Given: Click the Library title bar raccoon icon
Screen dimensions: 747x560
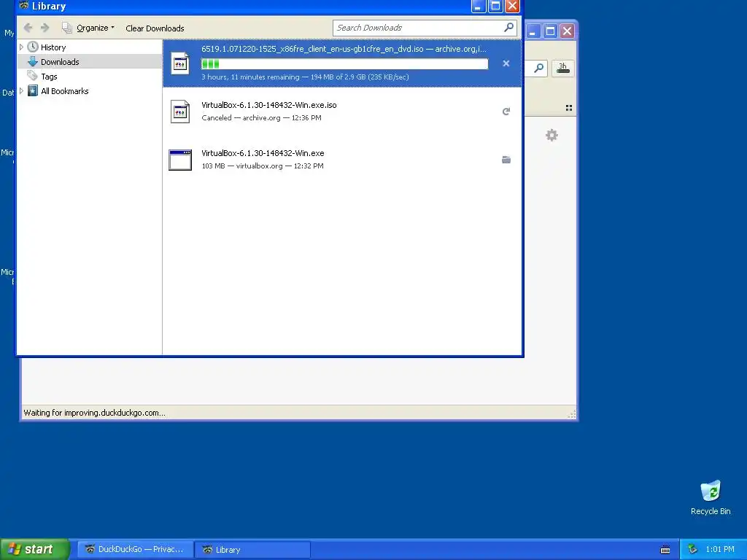Looking at the screenshot, I should tap(24, 6).
